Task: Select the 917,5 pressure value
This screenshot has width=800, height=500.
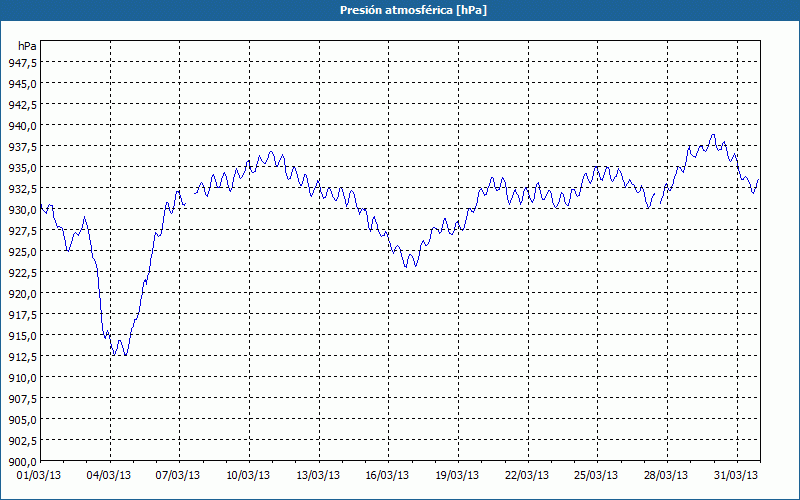Action: 22,315
